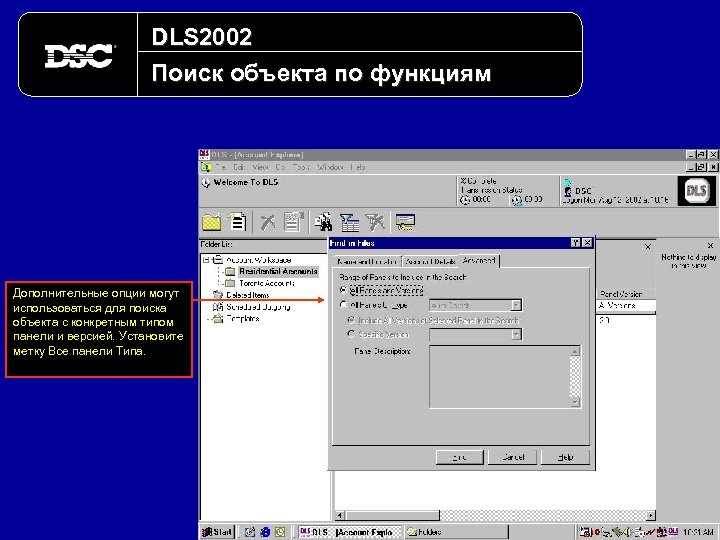
Task: Click the Find button in the dialog
Action: [460, 457]
